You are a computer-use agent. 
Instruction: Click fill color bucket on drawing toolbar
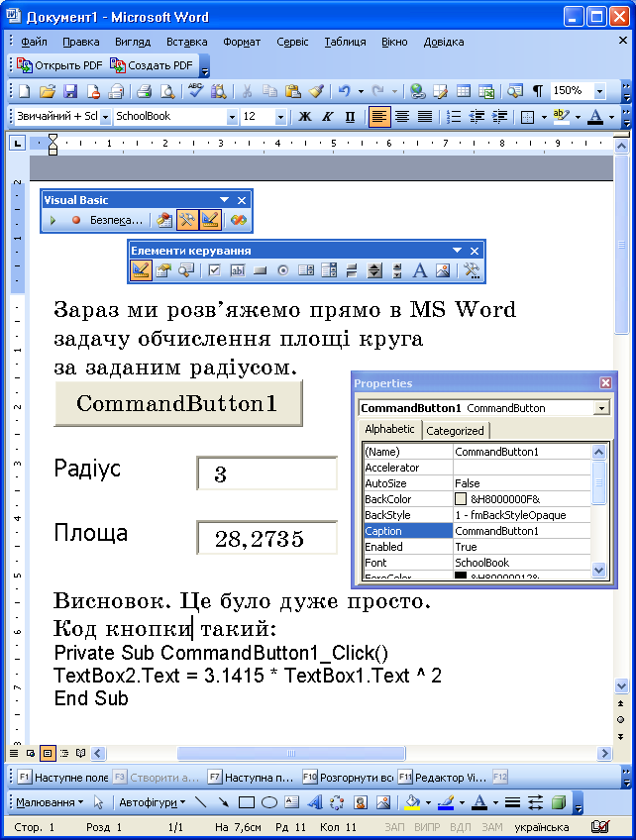412,802
